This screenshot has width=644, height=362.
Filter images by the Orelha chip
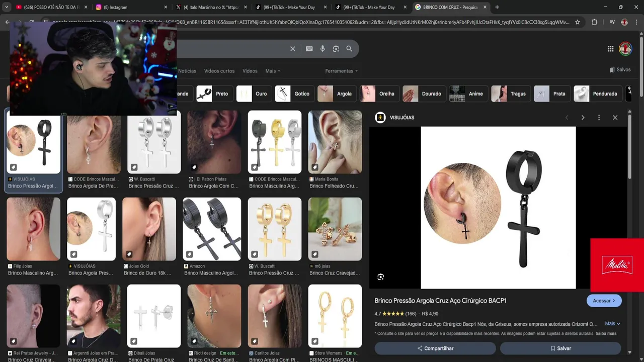(379, 94)
